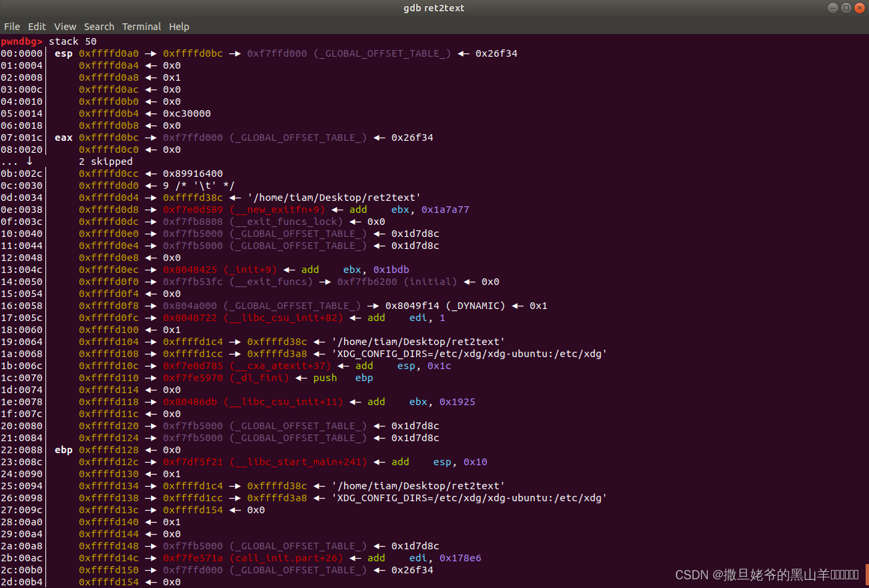Viewport: 869px width, 588px height.
Task: Select __libc_csu_init+11 symbol
Action: point(283,402)
